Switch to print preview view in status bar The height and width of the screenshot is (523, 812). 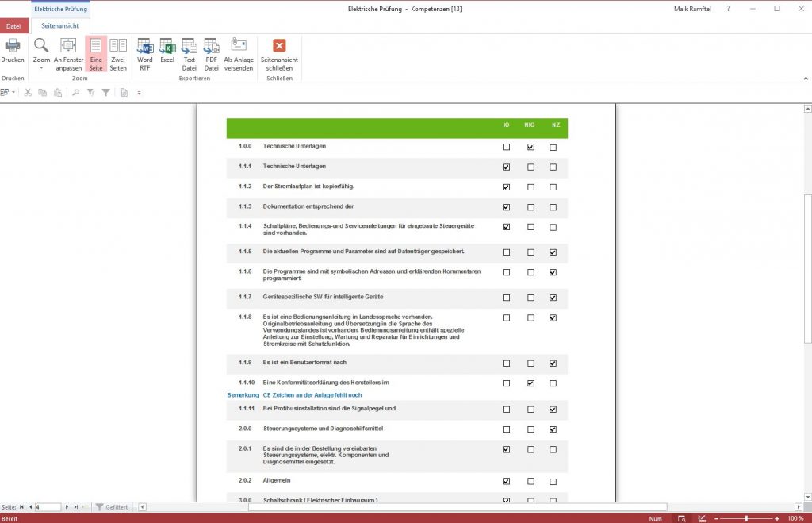[x=682, y=518]
